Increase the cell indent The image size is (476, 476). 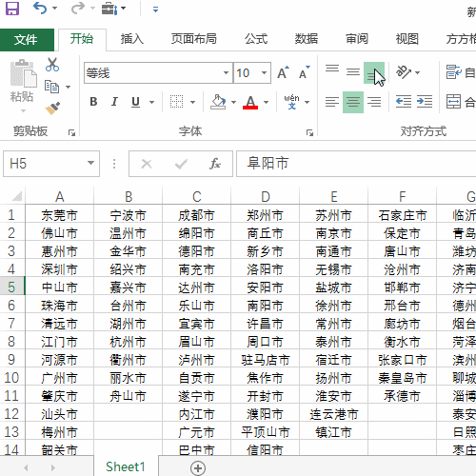[425, 102]
